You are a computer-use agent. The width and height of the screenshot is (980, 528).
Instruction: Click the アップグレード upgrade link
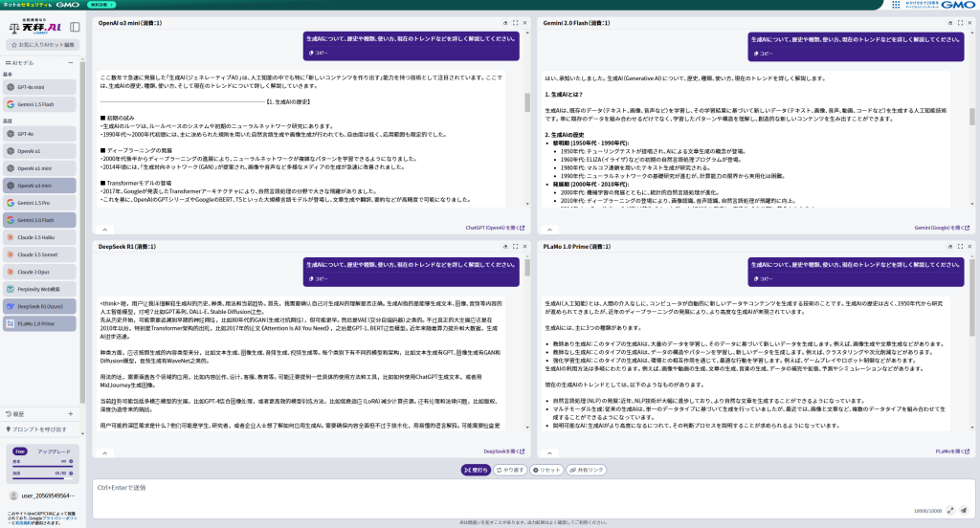[54, 451]
